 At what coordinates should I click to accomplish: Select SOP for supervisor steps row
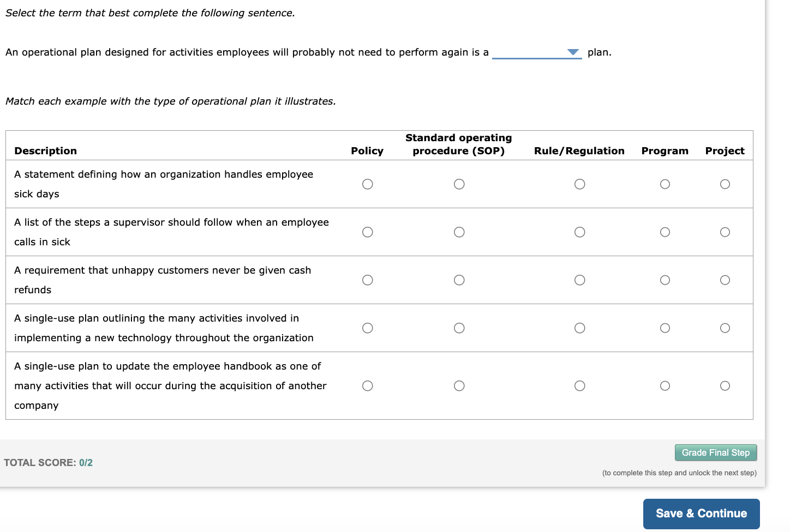coord(459,232)
